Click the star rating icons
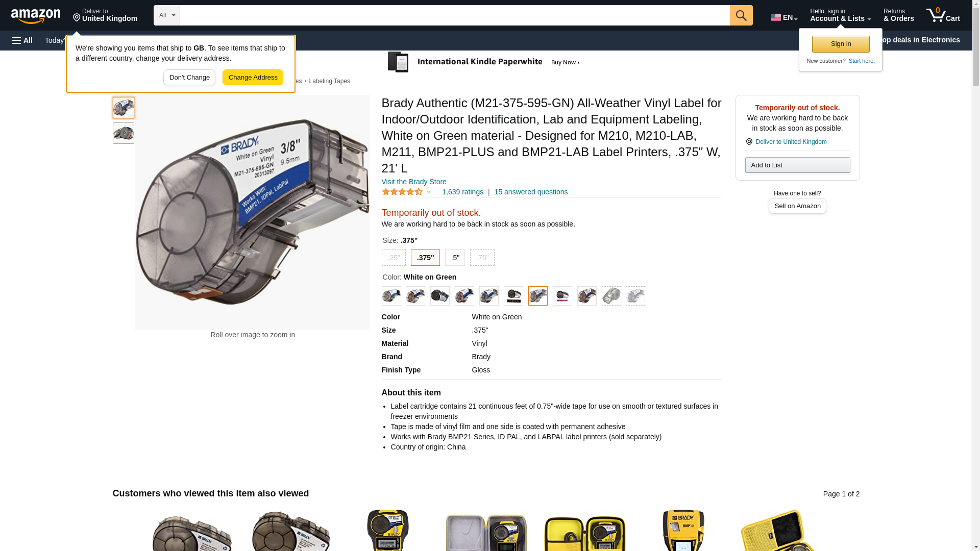 coord(402,192)
